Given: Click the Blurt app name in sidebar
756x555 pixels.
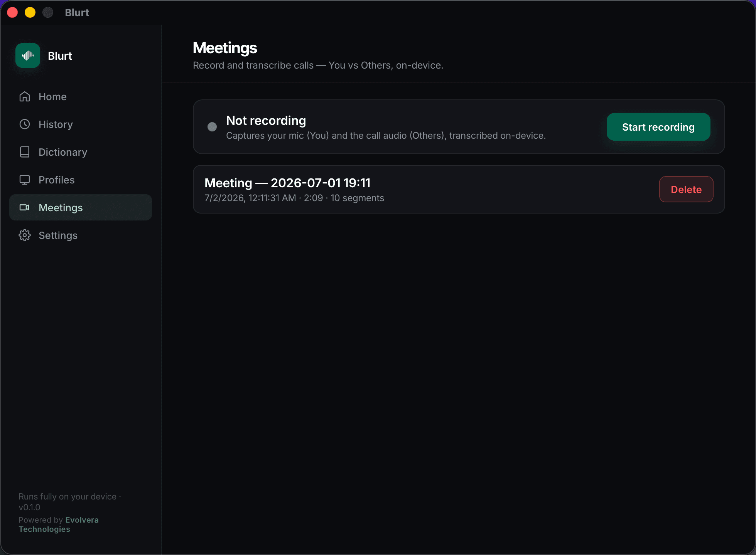Looking at the screenshot, I should click(60, 56).
